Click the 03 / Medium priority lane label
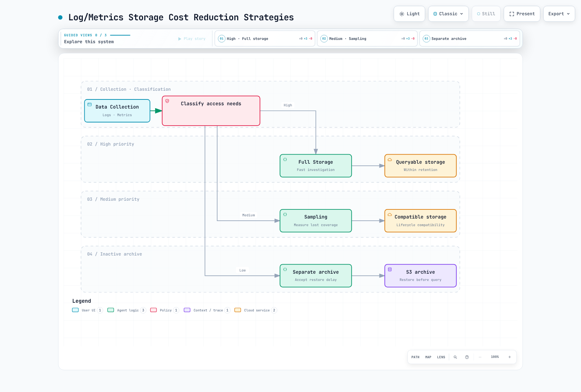This screenshot has width=581, height=392. point(113,199)
